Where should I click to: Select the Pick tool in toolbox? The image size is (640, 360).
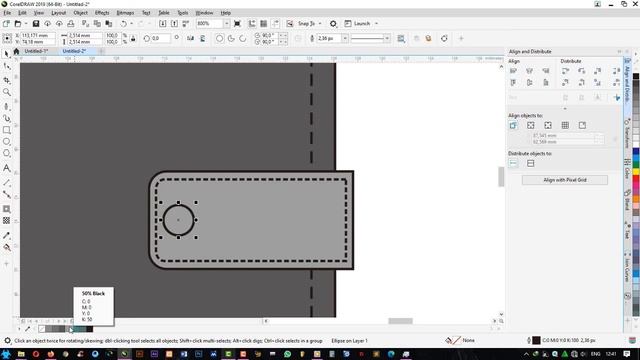tap(7, 53)
